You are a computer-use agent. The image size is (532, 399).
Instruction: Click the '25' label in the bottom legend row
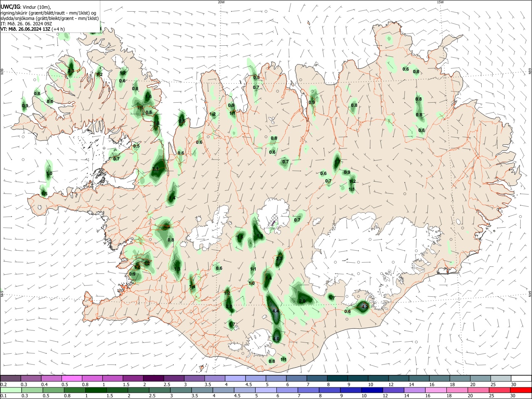pyautogui.click(x=491, y=396)
